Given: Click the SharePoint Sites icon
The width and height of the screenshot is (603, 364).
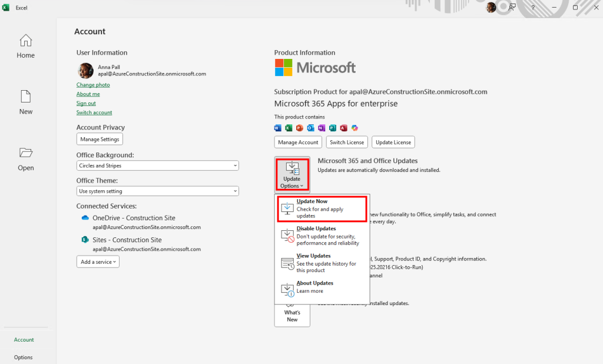Looking at the screenshot, I should [85, 240].
